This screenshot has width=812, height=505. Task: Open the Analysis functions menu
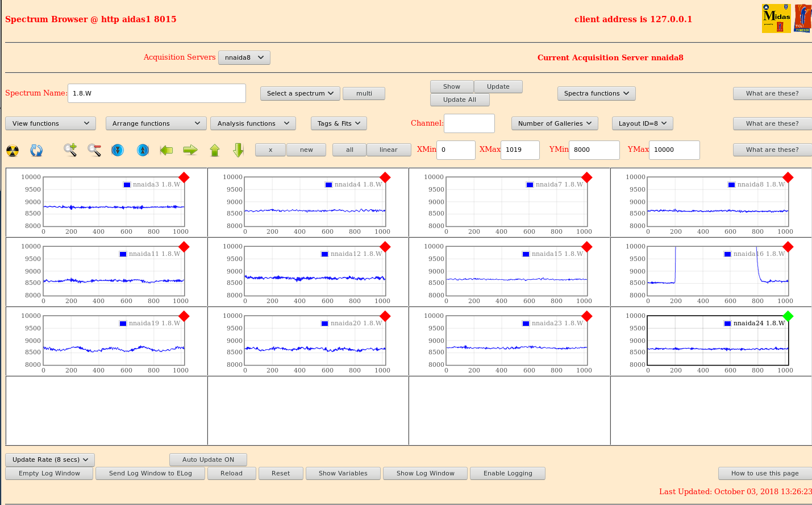(x=253, y=123)
